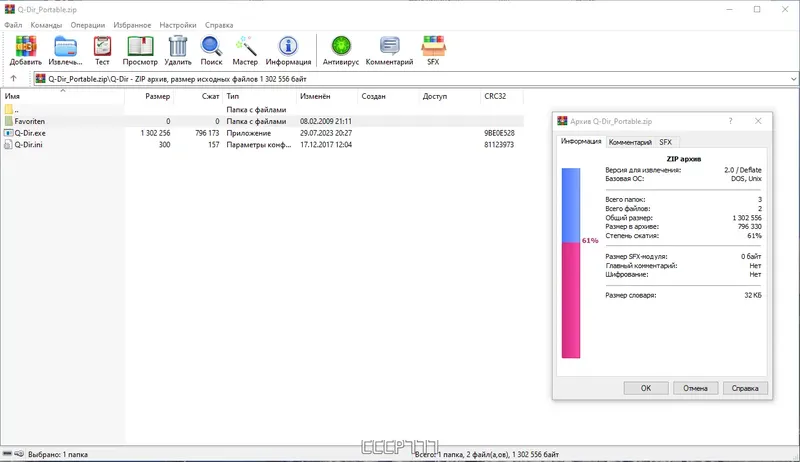Image resolution: width=800 pixels, height=462 pixels.
Task: Maximize the WinRAR window
Action: tap(757, 9)
